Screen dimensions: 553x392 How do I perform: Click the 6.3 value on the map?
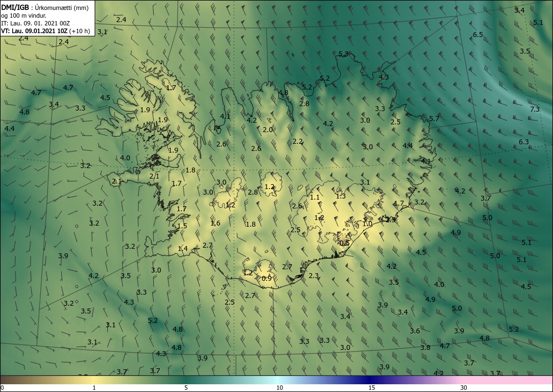tap(524, 142)
